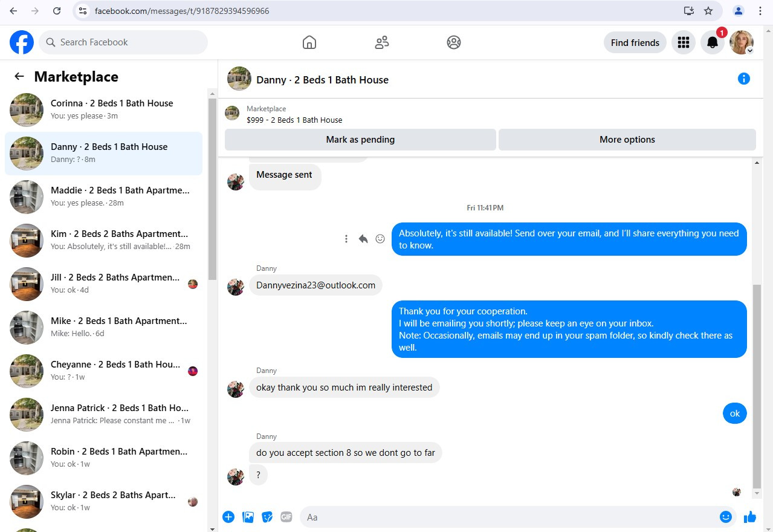Attach a photo using the image icon

[x=248, y=517]
